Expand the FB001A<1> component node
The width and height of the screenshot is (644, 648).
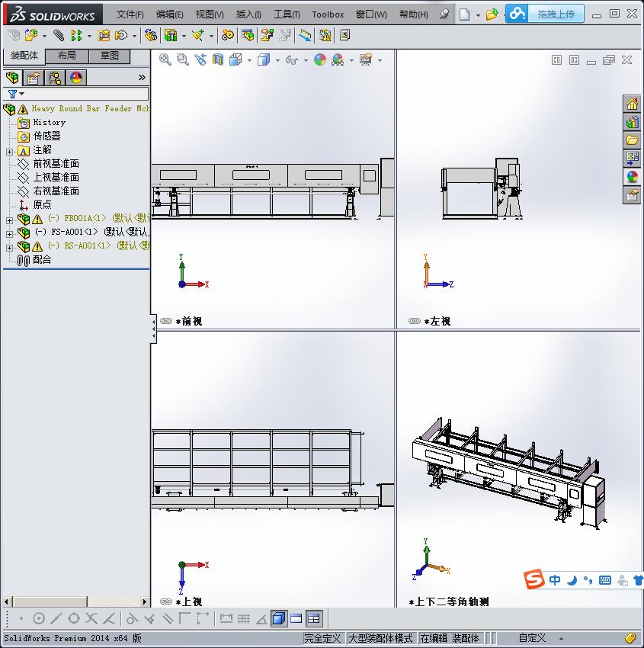tap(9, 220)
